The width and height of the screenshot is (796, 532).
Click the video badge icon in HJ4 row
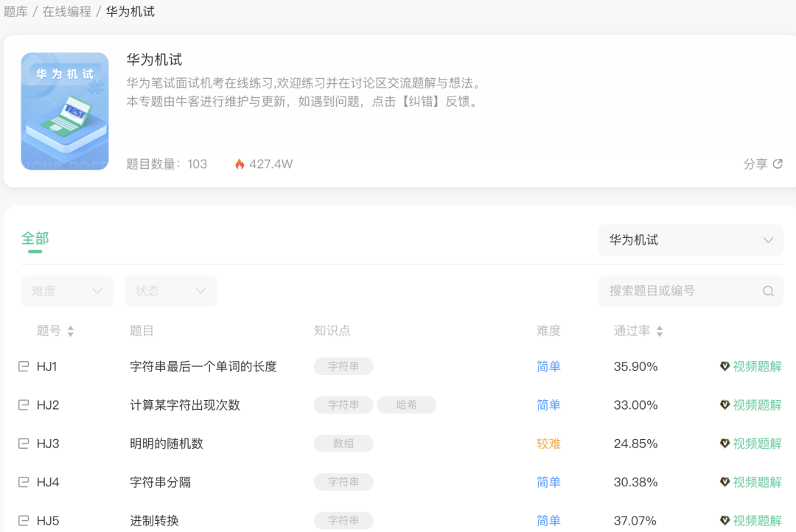click(725, 482)
